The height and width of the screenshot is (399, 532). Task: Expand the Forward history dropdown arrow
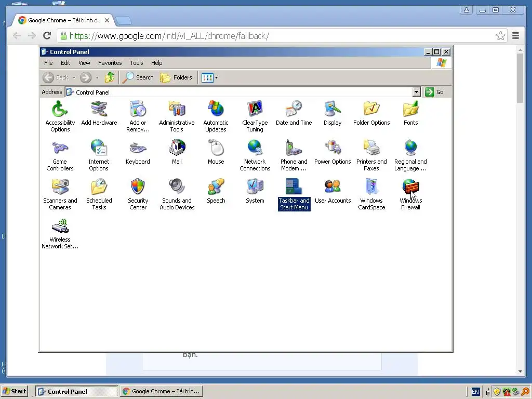tap(97, 77)
